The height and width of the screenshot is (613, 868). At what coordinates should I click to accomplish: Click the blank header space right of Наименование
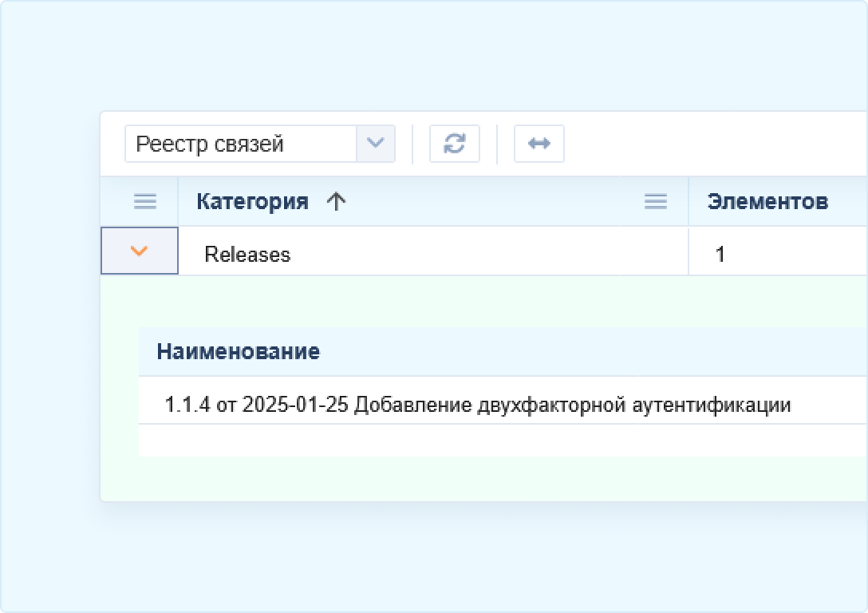pos(598,352)
